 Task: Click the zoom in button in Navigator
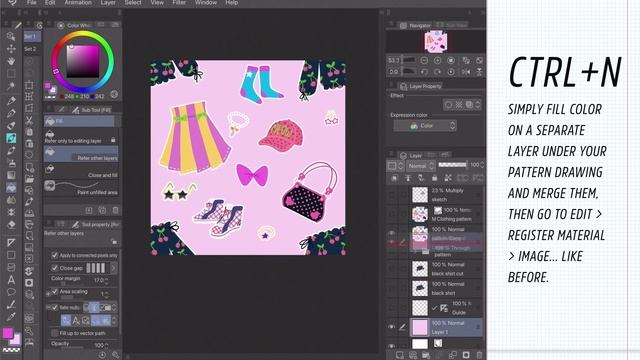[438, 60]
